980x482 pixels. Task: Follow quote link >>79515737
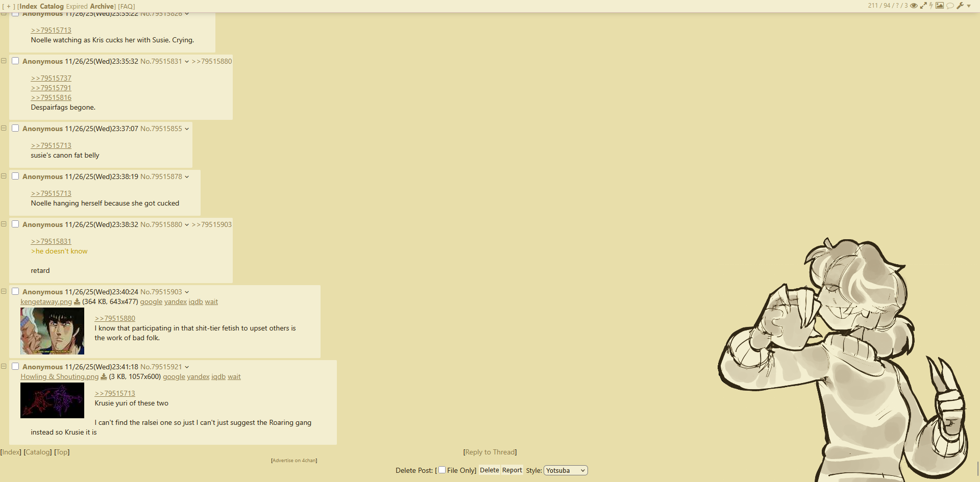coord(51,79)
